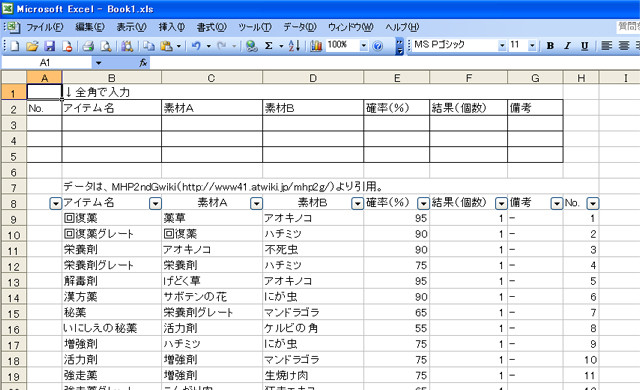Open the 書式(O) menu
This screenshot has height=390, width=640.
click(x=211, y=27)
